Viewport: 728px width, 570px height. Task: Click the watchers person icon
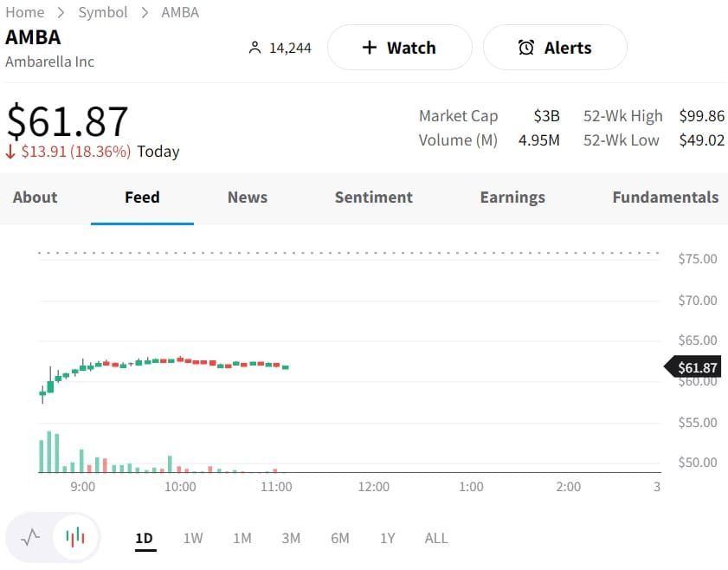(x=254, y=48)
